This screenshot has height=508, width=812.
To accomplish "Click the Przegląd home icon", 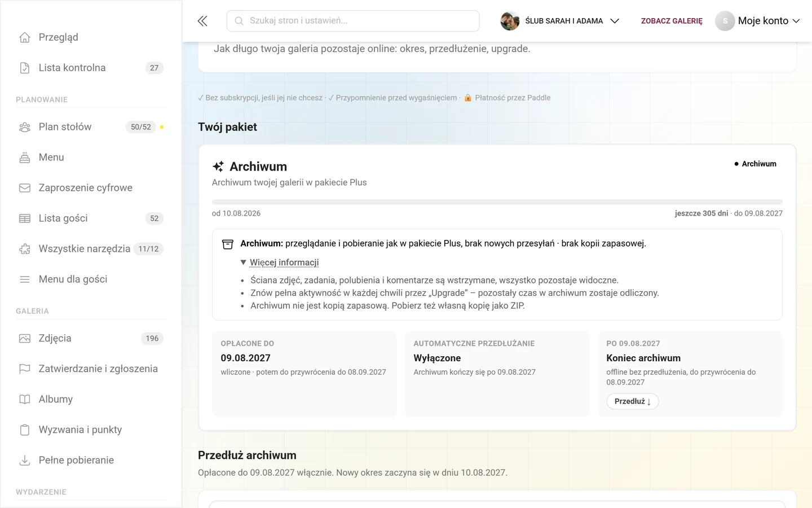I will [25, 37].
